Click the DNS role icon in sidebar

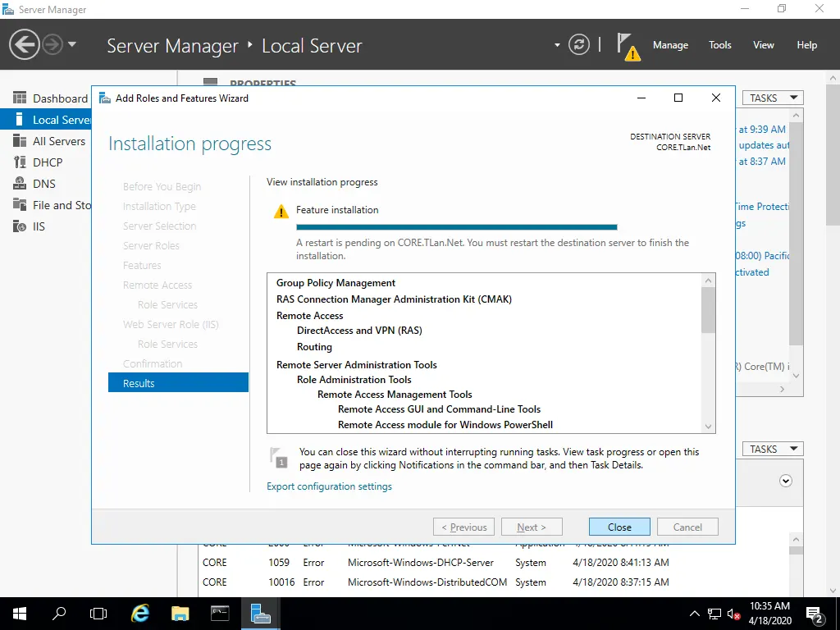coord(20,184)
